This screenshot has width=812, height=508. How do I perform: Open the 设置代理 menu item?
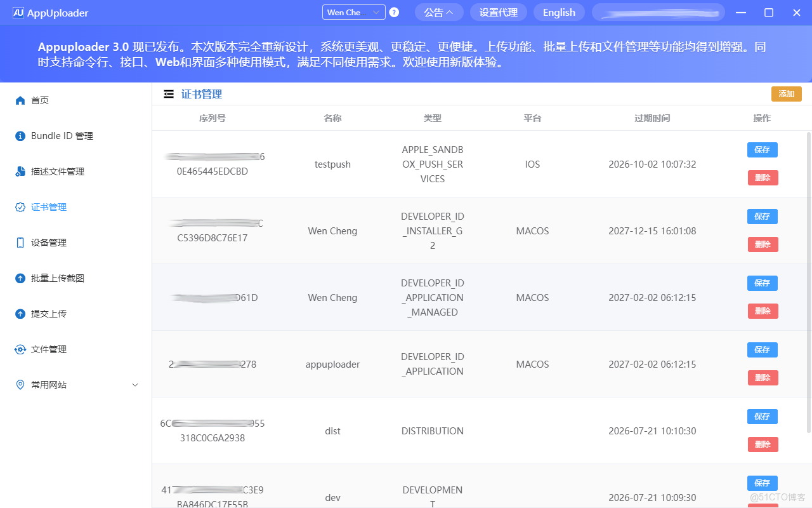[498, 12]
